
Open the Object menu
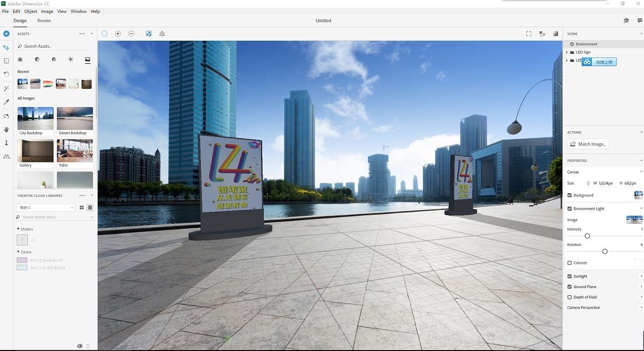tap(30, 11)
